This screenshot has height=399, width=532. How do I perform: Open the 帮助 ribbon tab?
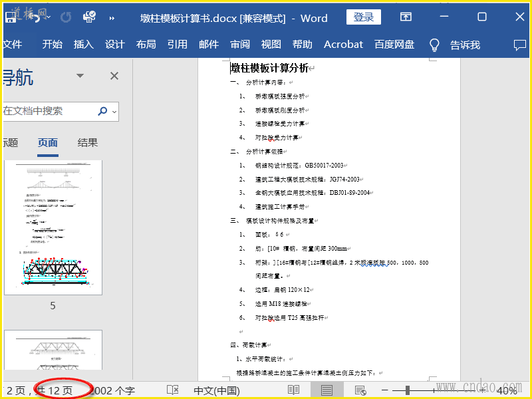[x=303, y=45]
